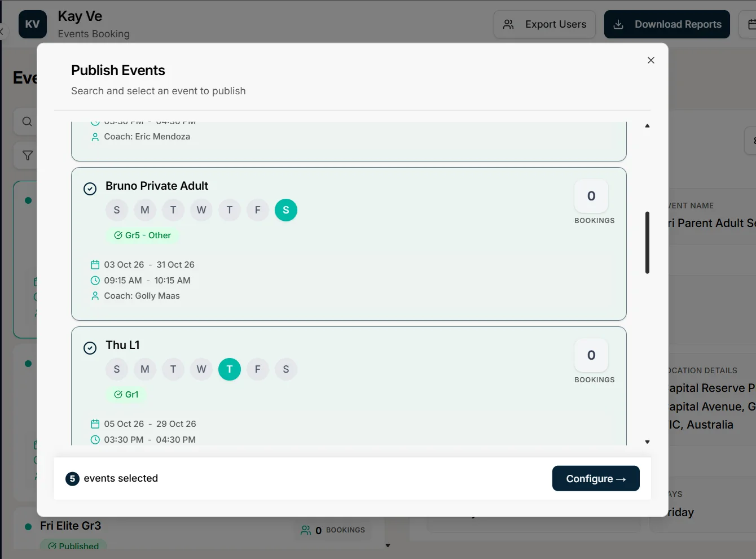Screen dimensions: 756x559
Task: Click the dialog scrollbar up arrow
Action: point(647,126)
